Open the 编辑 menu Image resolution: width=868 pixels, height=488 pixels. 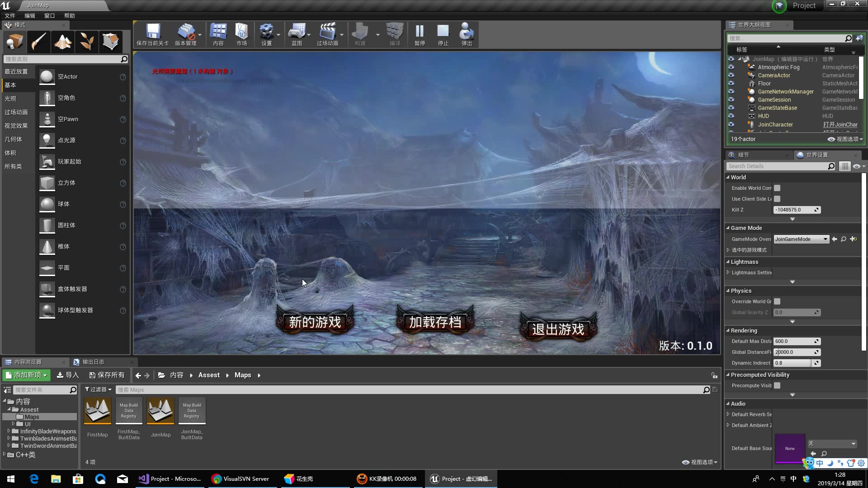click(29, 15)
